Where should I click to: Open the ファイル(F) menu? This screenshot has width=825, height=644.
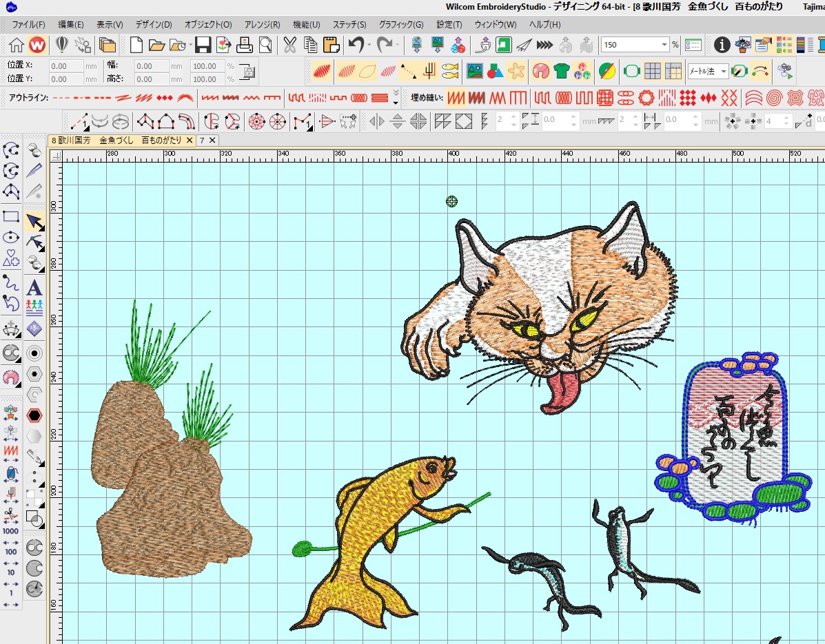pyautogui.click(x=28, y=25)
